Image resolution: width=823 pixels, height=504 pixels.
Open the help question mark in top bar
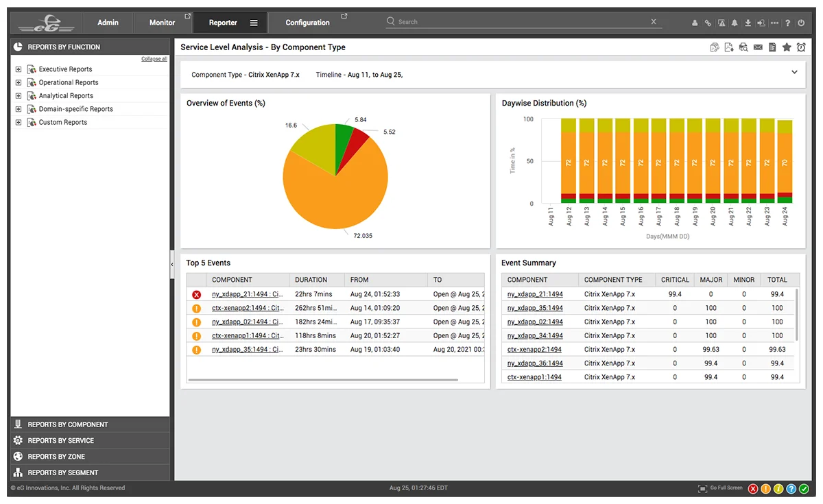[787, 23]
